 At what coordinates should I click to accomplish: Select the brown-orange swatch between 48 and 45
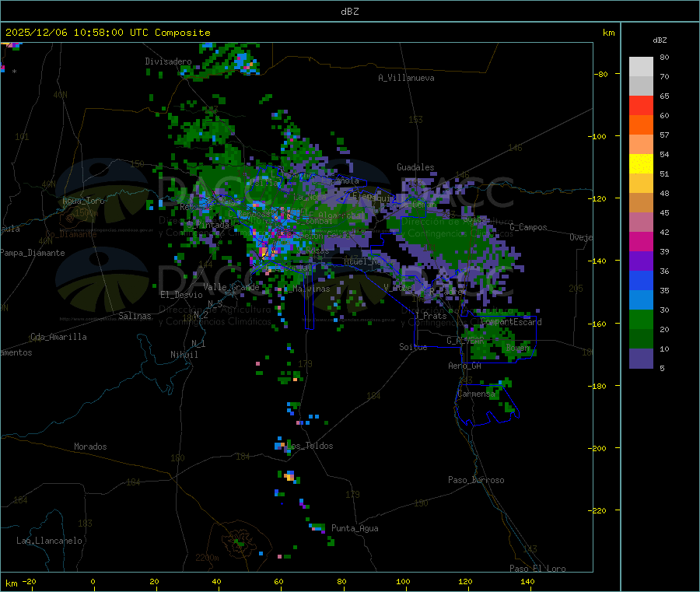pyautogui.click(x=641, y=203)
